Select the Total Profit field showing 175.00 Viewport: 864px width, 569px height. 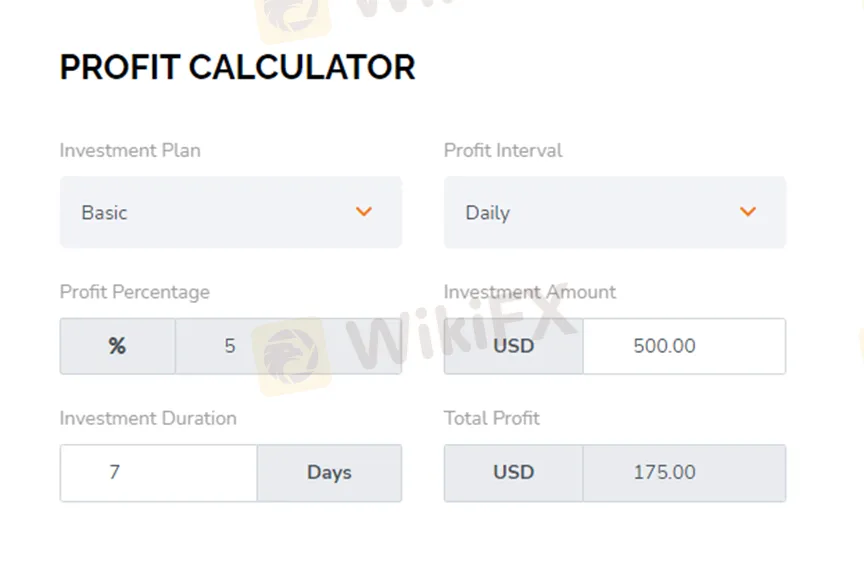tap(684, 472)
